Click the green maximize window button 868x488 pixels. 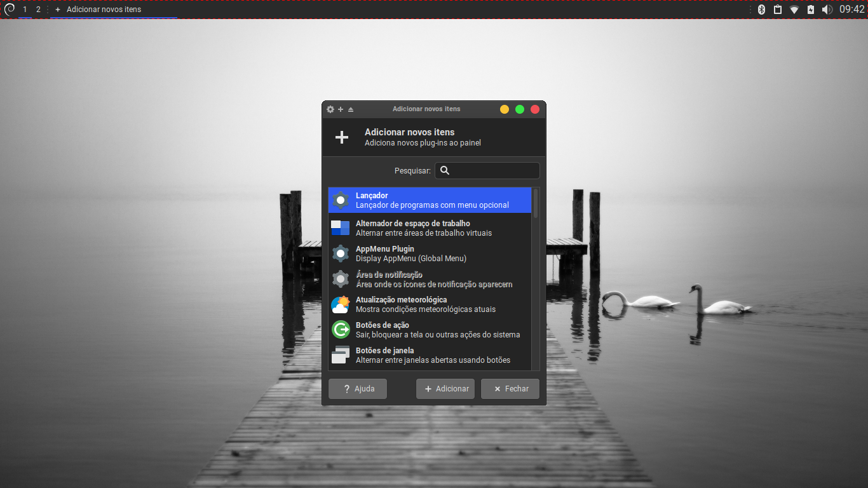[x=520, y=109]
